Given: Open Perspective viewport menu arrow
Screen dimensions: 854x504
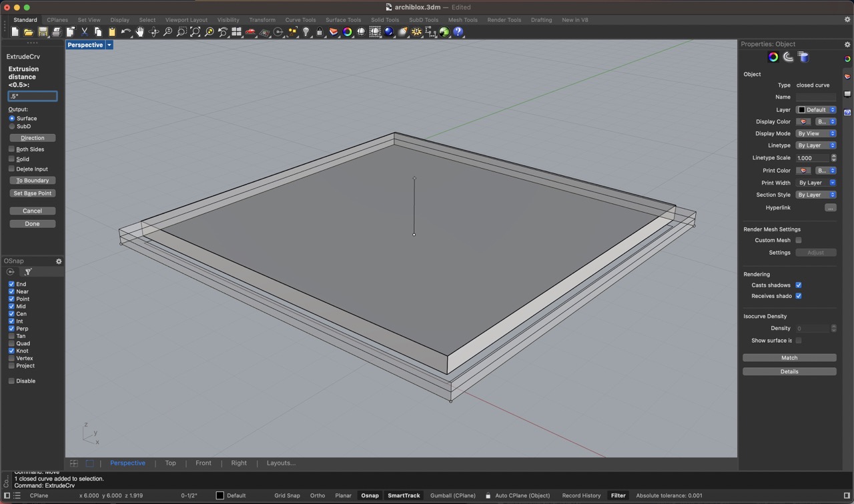Looking at the screenshot, I should 109,45.
